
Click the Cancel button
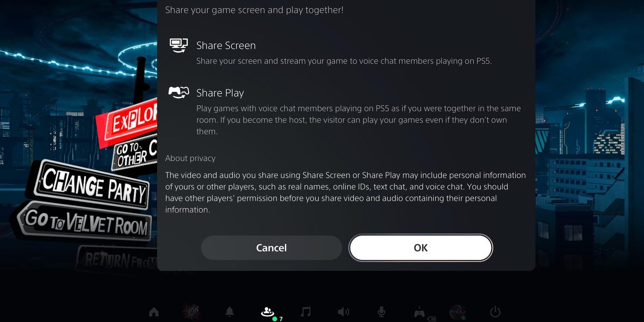271,248
